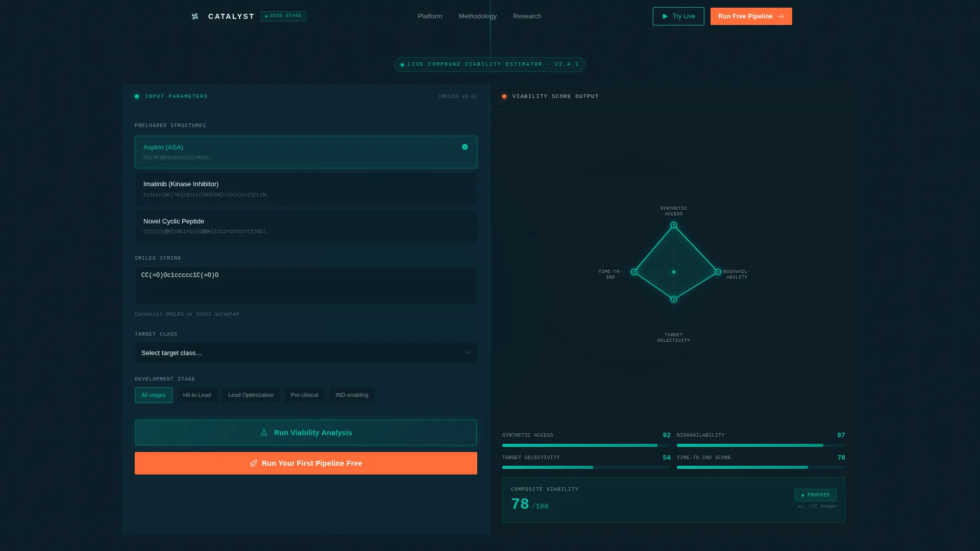Select the Novel Cyclic Peptide structure
The height and width of the screenshot is (551, 980).
coord(306,226)
